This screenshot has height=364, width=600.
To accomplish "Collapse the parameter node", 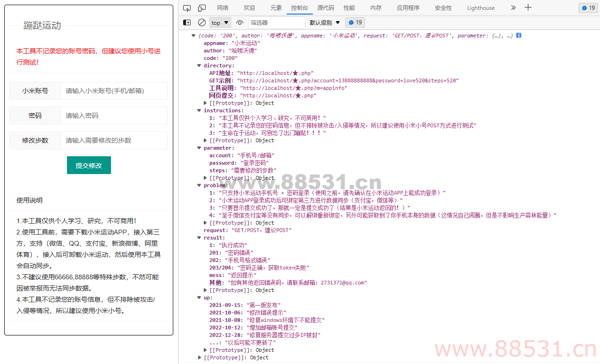I will pos(199,148).
